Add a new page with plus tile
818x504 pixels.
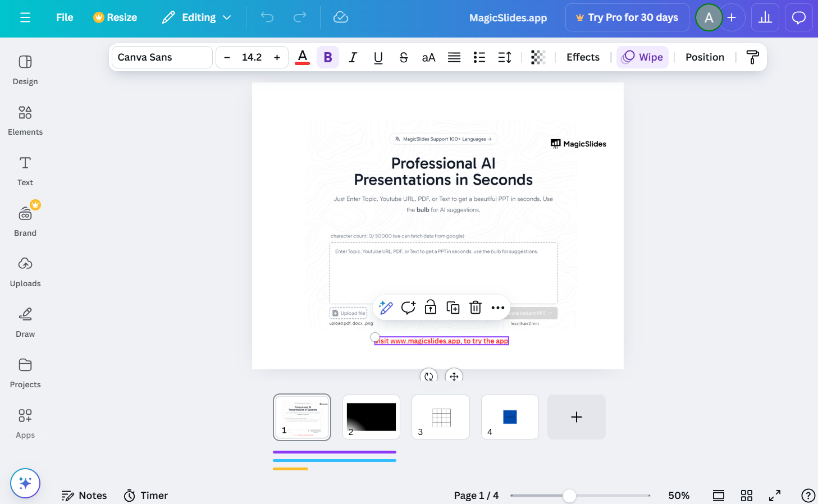click(577, 417)
